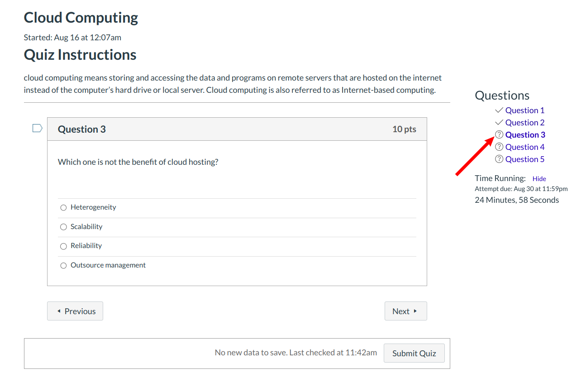Mark Outsource management as the answer

[63, 266]
